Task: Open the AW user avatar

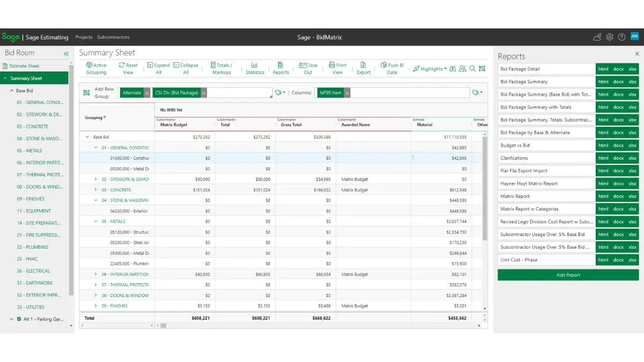Action: point(634,36)
